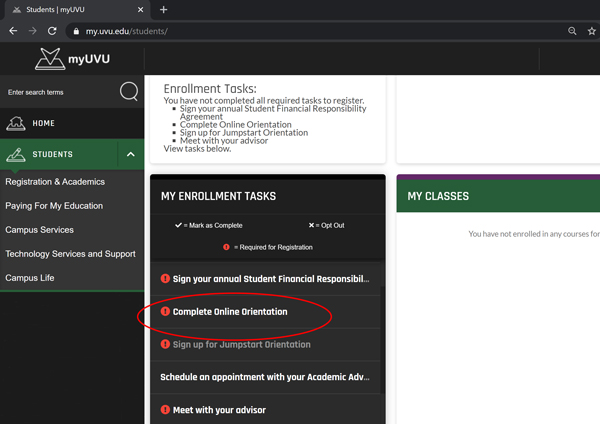Click 'Sign up for Jumpstart Orientation' bullet in summary
Image resolution: width=600 pixels, height=424 pixels.
244,133
